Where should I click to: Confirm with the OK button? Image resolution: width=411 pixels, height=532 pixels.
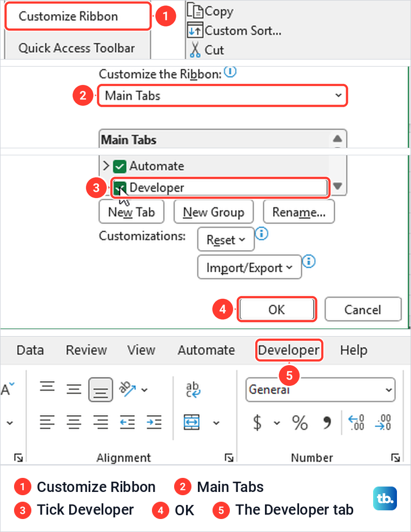click(x=277, y=310)
